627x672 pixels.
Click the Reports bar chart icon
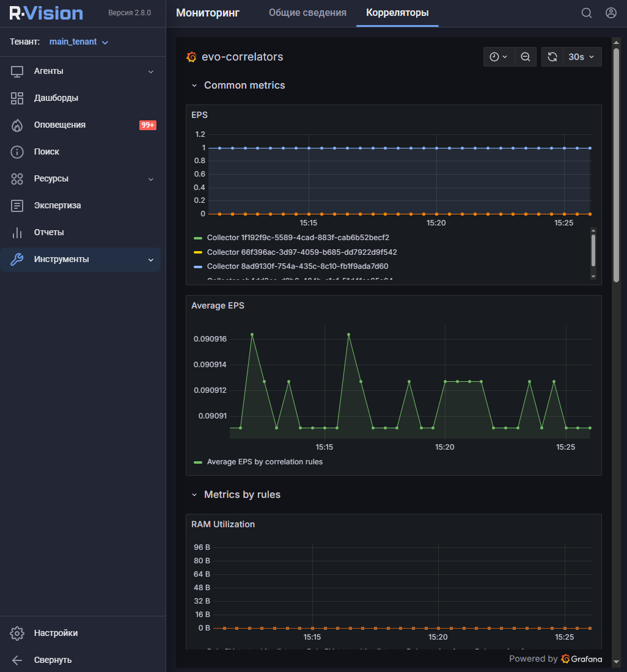pos(17,233)
